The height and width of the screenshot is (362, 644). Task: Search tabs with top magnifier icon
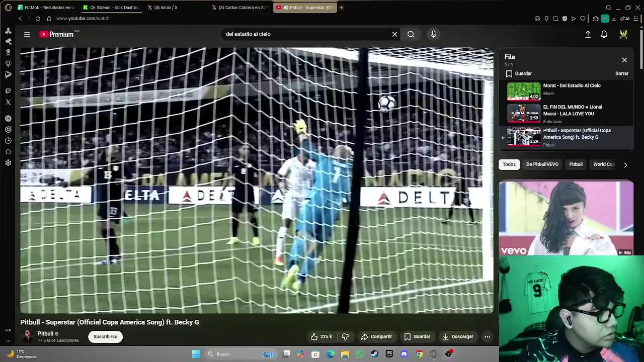point(608,8)
